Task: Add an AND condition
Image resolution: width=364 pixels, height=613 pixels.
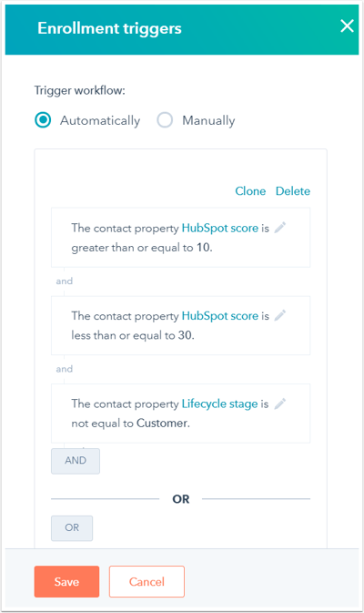Action: coord(76,461)
